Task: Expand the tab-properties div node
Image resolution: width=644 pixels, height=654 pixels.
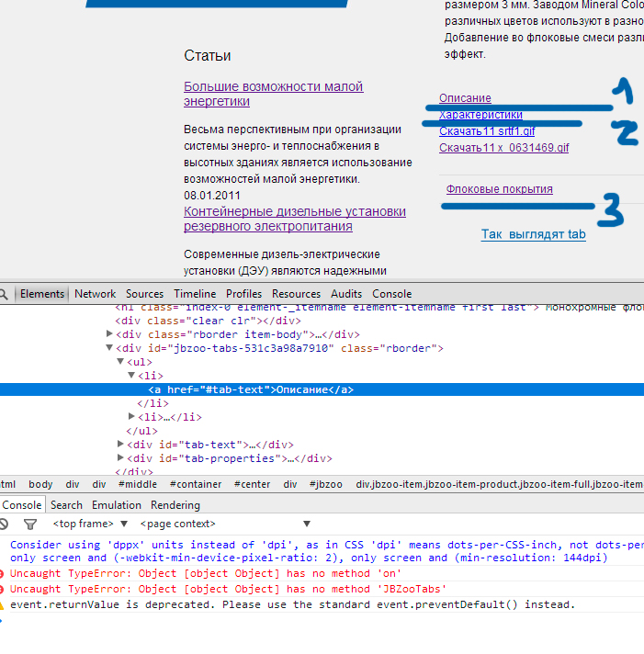Action: pyautogui.click(x=121, y=458)
